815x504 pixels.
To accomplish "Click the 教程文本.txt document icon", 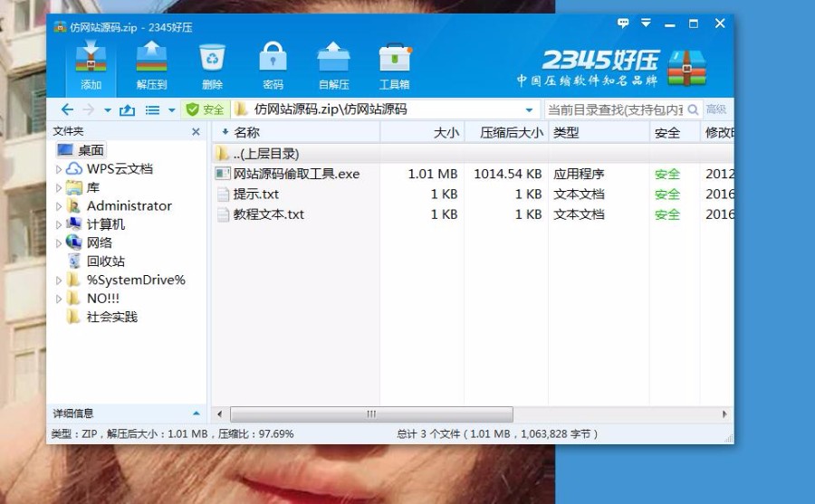I will click(223, 214).
